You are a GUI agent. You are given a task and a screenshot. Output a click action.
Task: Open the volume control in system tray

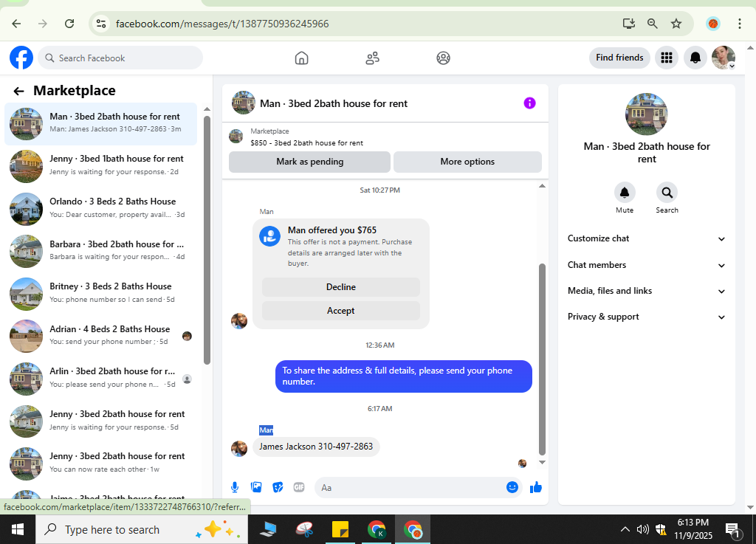643,529
